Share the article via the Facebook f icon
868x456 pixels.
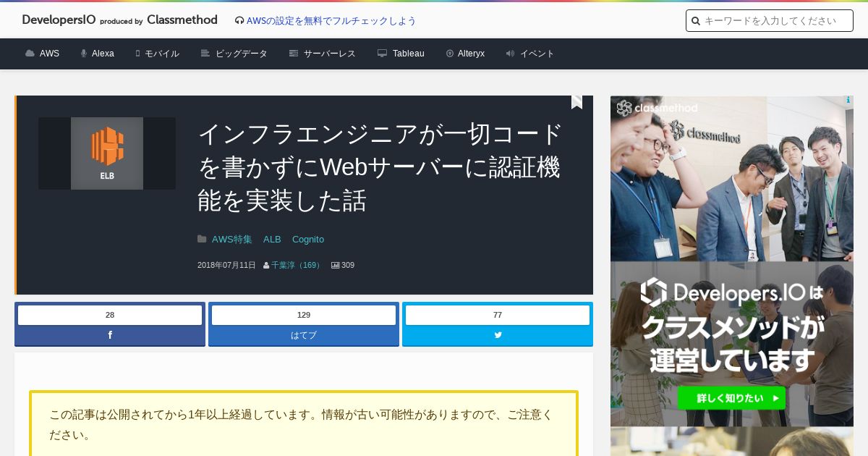pyautogui.click(x=110, y=335)
